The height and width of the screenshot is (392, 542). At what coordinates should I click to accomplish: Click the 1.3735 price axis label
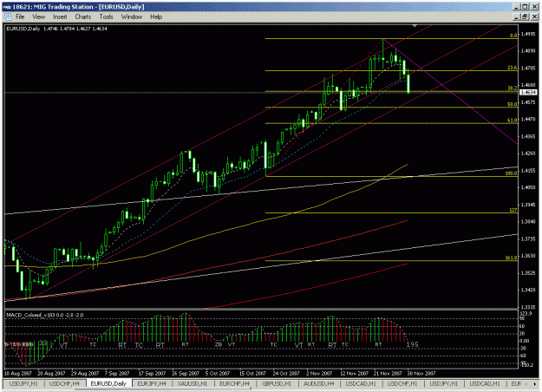pos(528,238)
